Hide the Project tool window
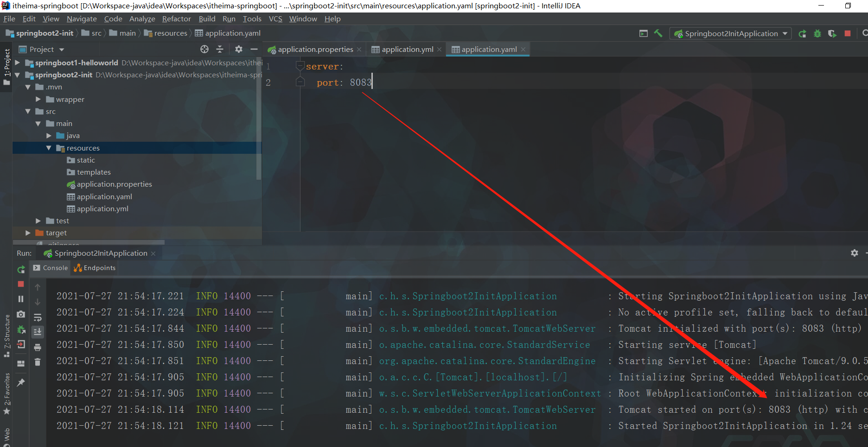The width and height of the screenshot is (868, 447). pyautogui.click(x=254, y=49)
